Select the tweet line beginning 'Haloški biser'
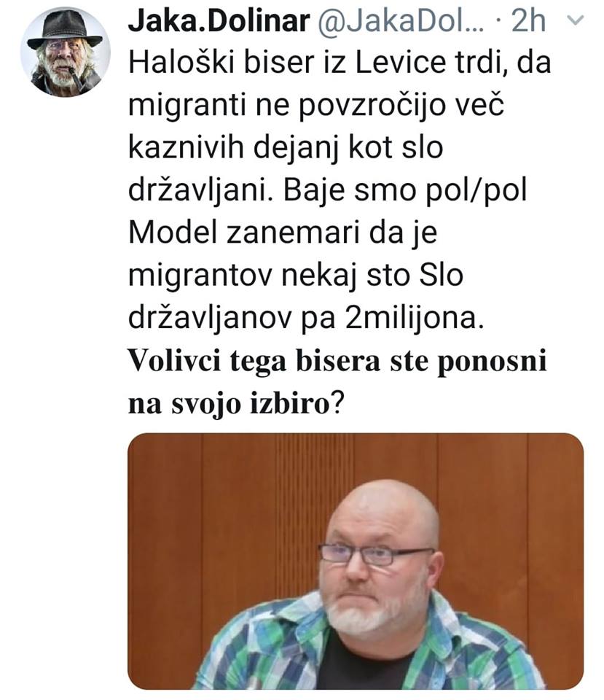The image size is (604, 700). pos(340,63)
